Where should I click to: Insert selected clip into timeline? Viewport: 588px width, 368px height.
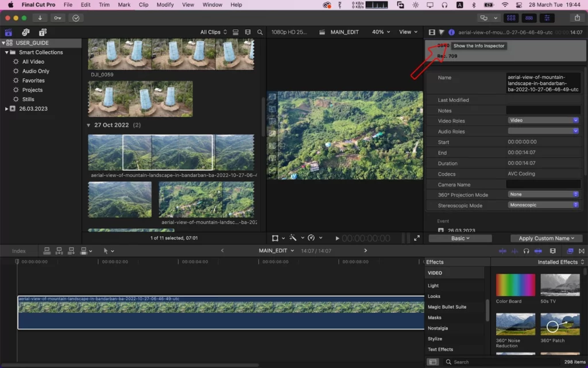(59, 251)
